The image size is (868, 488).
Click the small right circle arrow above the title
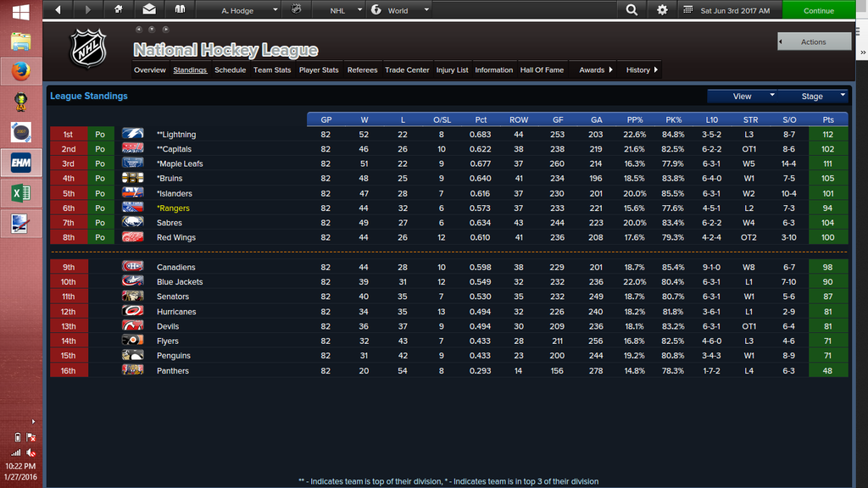pyautogui.click(x=165, y=30)
